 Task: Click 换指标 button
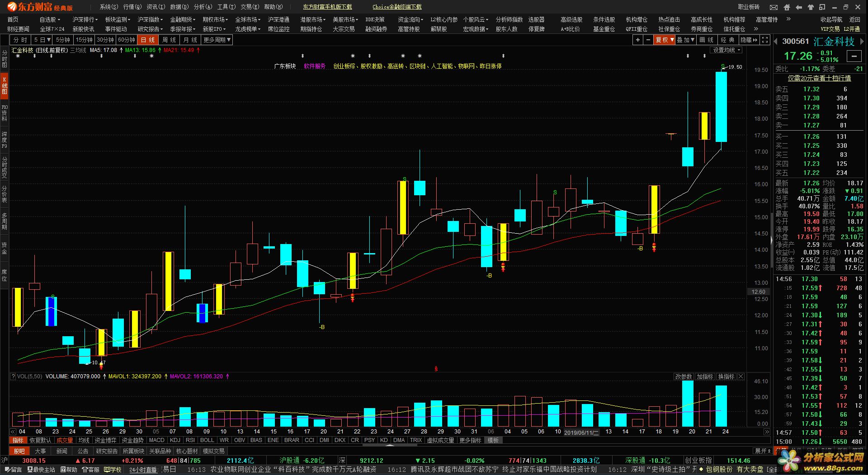[726, 376]
